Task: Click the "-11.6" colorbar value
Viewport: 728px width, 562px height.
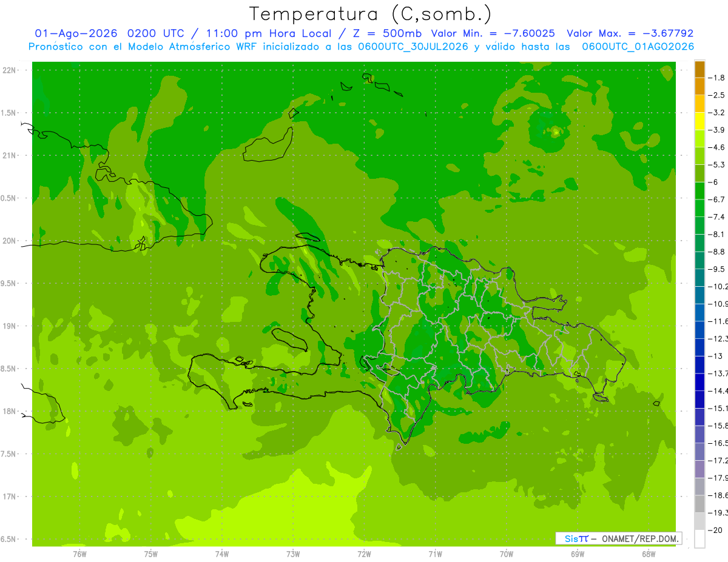Action: click(x=718, y=321)
